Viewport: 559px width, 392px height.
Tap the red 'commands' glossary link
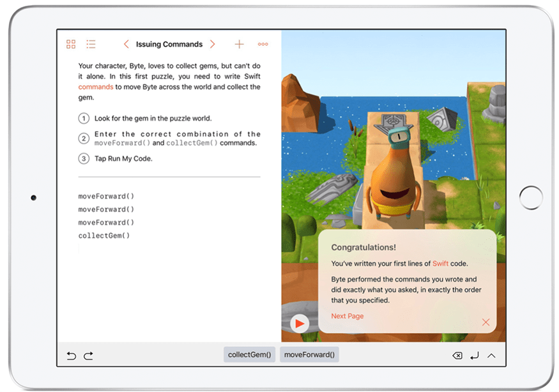[96, 87]
